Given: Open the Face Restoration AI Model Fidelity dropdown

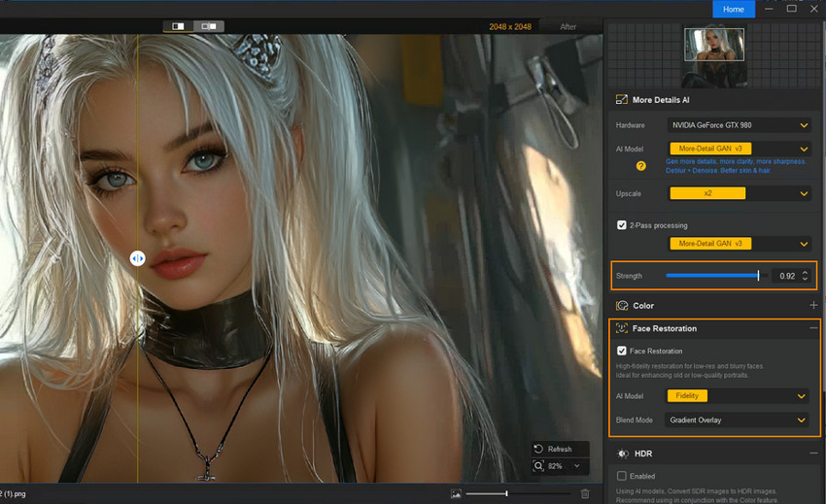Looking at the screenshot, I should [x=737, y=396].
